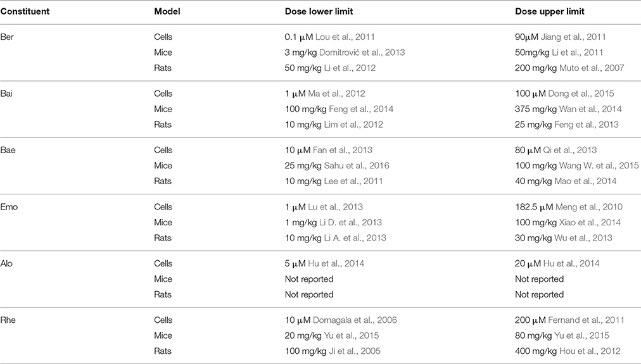Viewport: 641px width, 364px height.
Task: Open the Dong et al., 2015 citation
Action: point(581,94)
